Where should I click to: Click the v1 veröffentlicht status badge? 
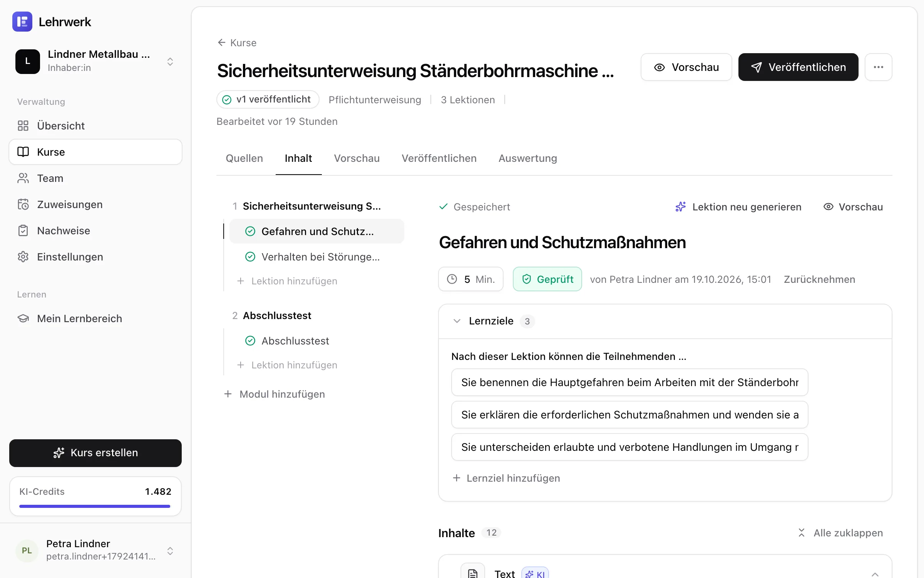pyautogui.click(x=268, y=99)
